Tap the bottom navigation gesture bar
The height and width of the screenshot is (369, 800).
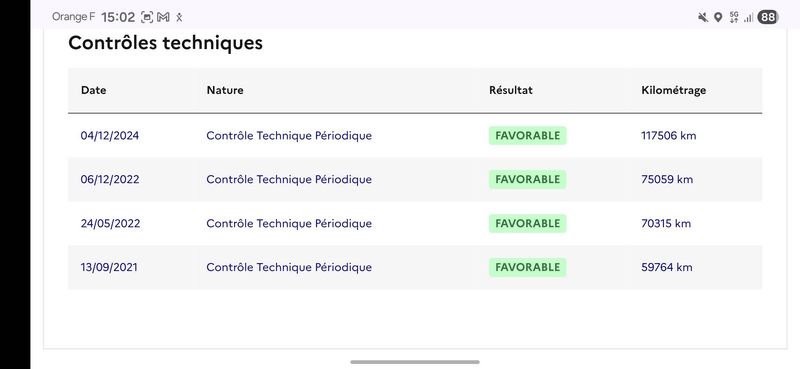[x=415, y=362]
